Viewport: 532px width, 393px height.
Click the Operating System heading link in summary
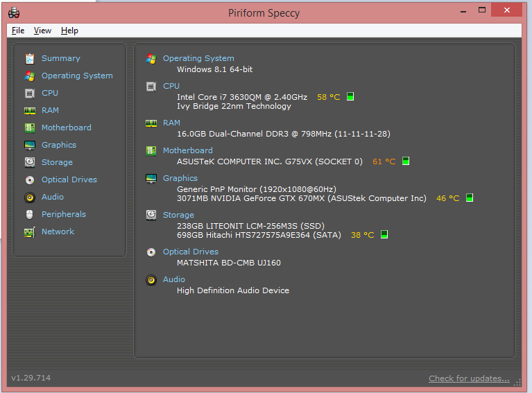tap(198, 58)
